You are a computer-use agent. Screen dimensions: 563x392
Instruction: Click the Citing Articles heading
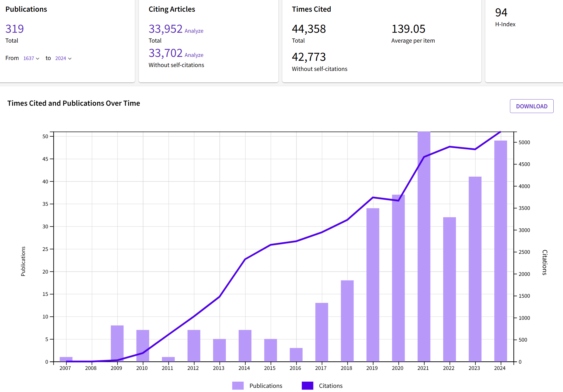172,9
